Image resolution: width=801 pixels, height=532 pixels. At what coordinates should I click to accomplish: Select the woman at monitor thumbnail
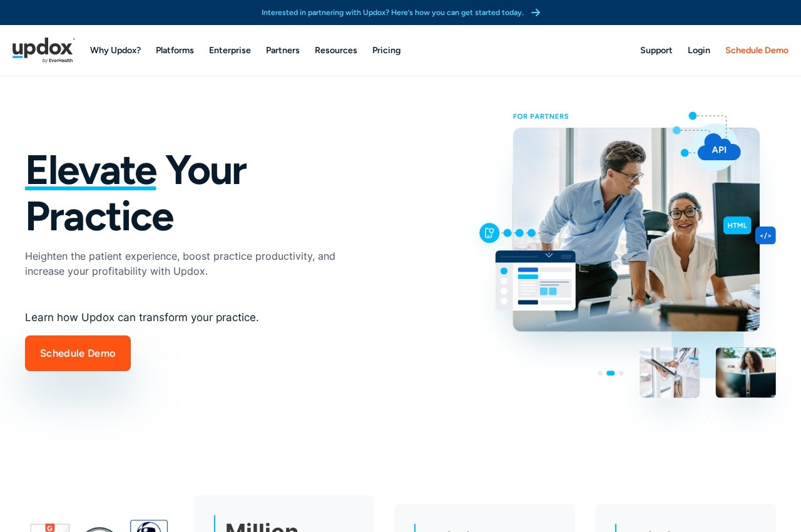tap(746, 372)
